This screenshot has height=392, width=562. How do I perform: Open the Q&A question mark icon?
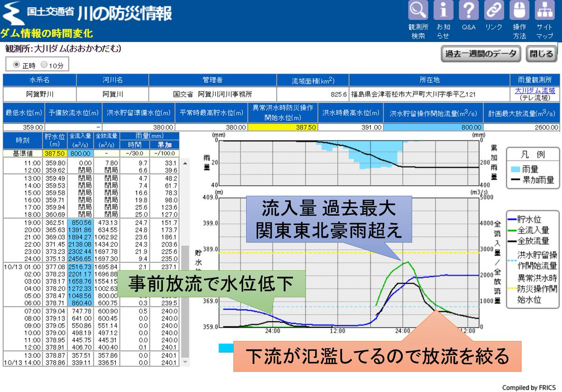[x=469, y=11]
